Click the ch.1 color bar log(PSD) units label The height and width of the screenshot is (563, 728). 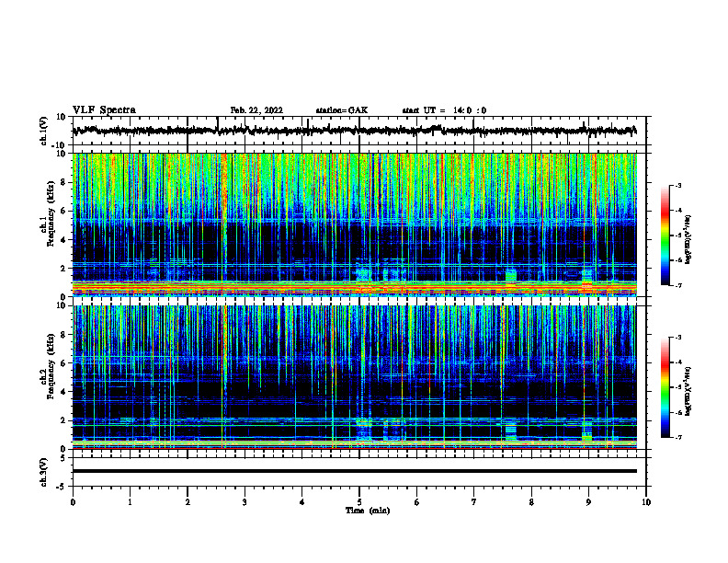click(688, 240)
